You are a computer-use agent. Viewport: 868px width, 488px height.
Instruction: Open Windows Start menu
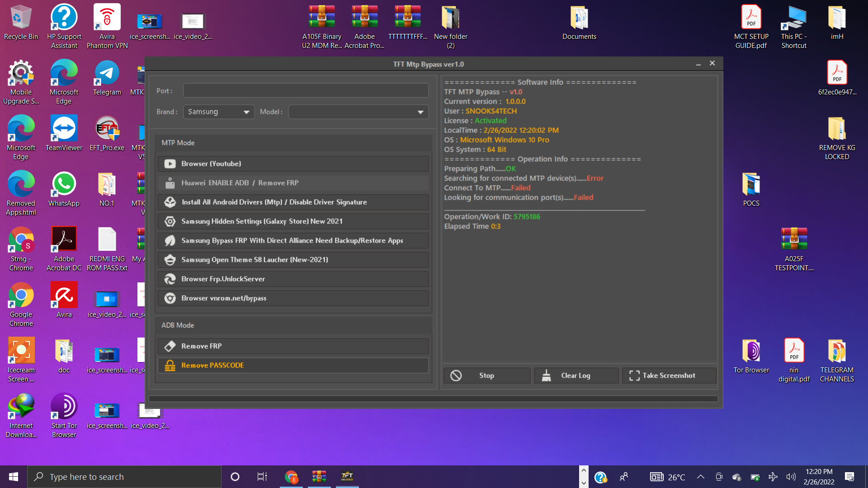(x=14, y=476)
